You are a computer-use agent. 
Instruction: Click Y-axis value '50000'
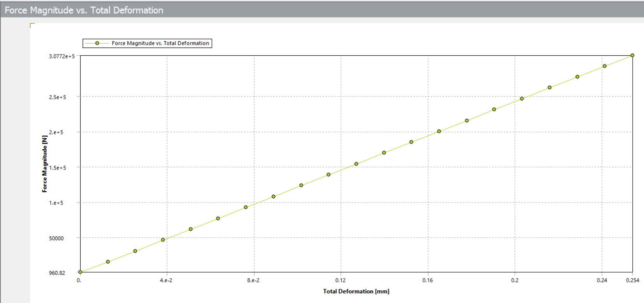coord(56,238)
